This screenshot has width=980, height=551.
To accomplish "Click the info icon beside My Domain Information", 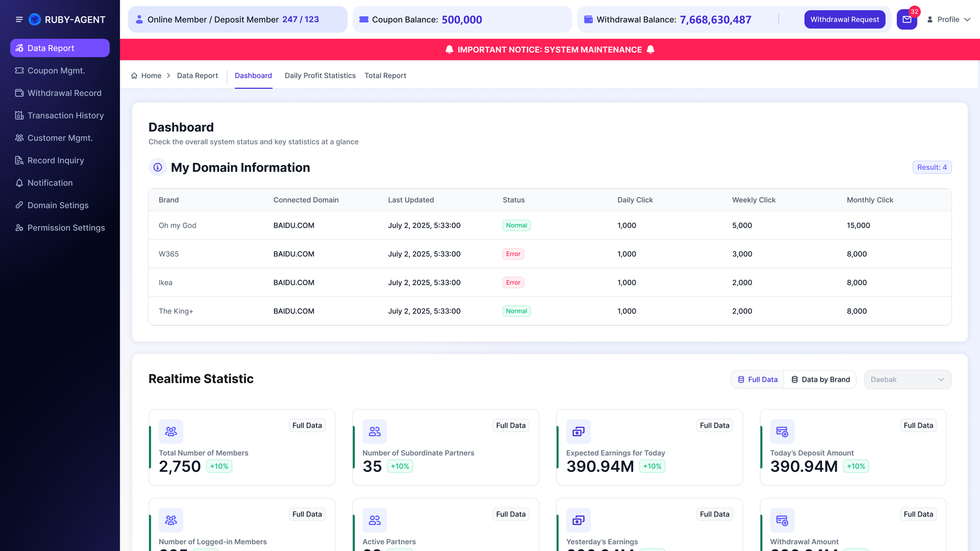I will coord(157,167).
